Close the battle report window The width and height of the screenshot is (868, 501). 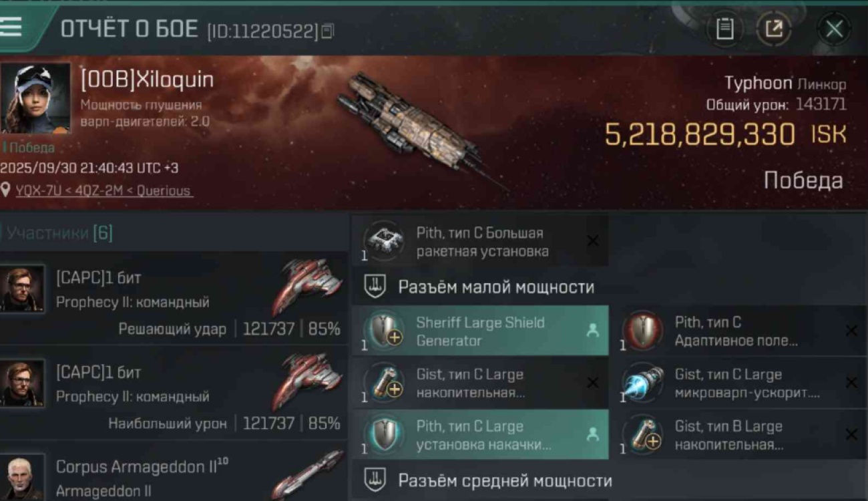[834, 29]
